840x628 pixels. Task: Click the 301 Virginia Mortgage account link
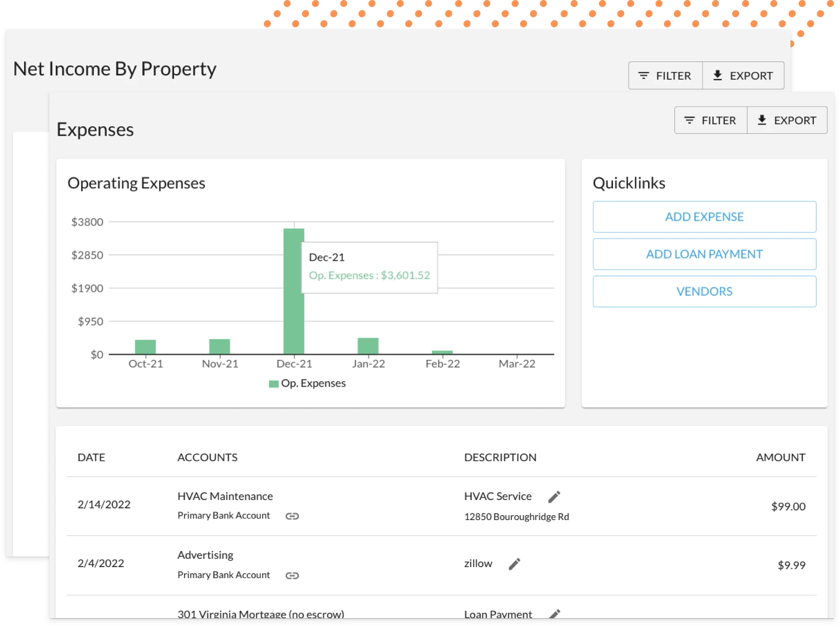pyautogui.click(x=260, y=613)
